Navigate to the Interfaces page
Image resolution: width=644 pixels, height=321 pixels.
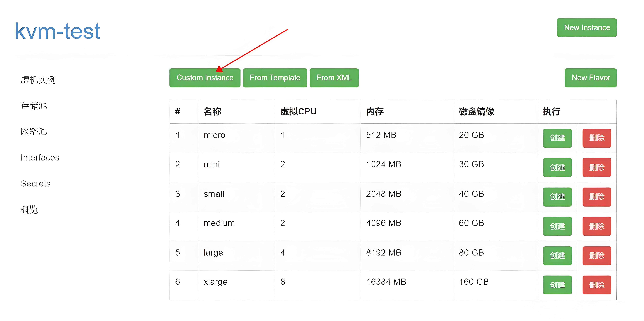tap(40, 158)
